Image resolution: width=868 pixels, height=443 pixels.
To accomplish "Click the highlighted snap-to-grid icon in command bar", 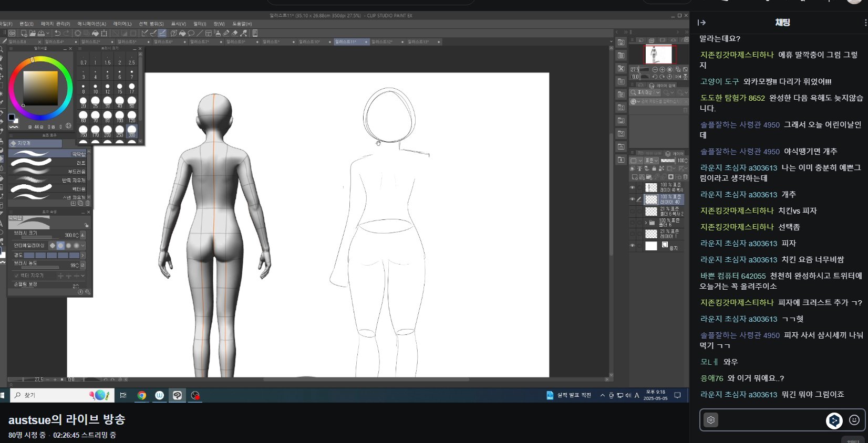I will (x=162, y=33).
